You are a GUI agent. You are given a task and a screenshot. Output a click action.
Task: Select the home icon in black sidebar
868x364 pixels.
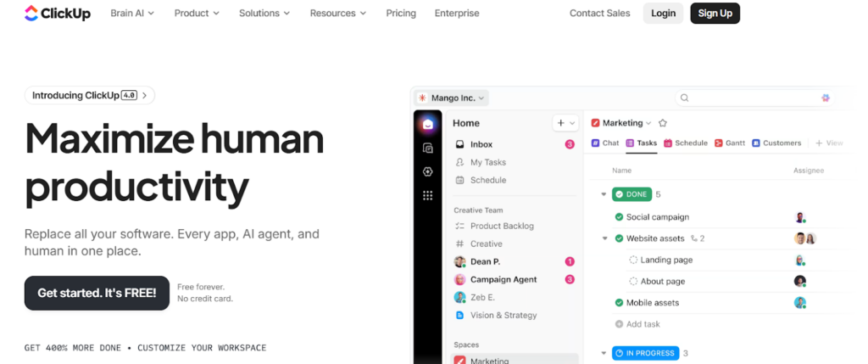coord(427,125)
